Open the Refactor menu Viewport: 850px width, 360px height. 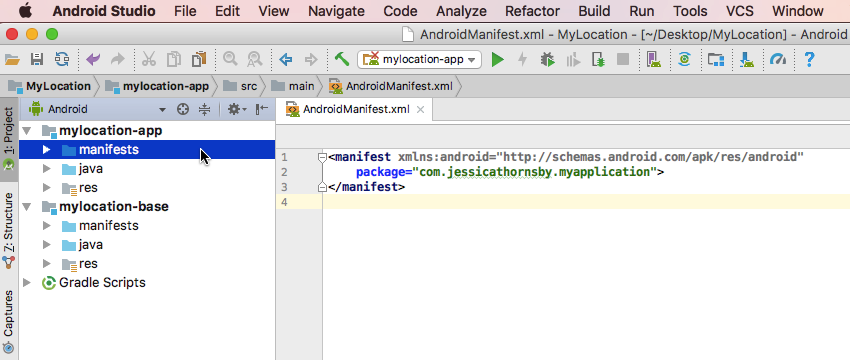532,11
